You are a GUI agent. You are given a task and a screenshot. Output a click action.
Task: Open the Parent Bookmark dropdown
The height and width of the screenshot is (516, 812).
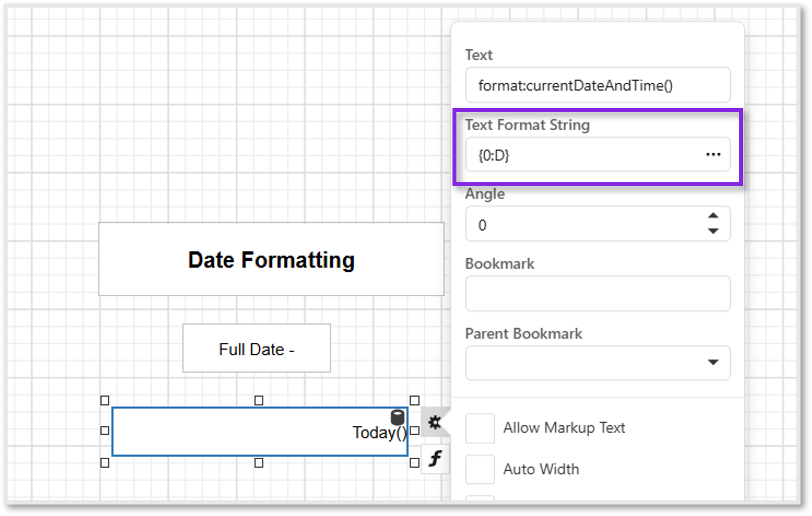pyautogui.click(x=713, y=362)
